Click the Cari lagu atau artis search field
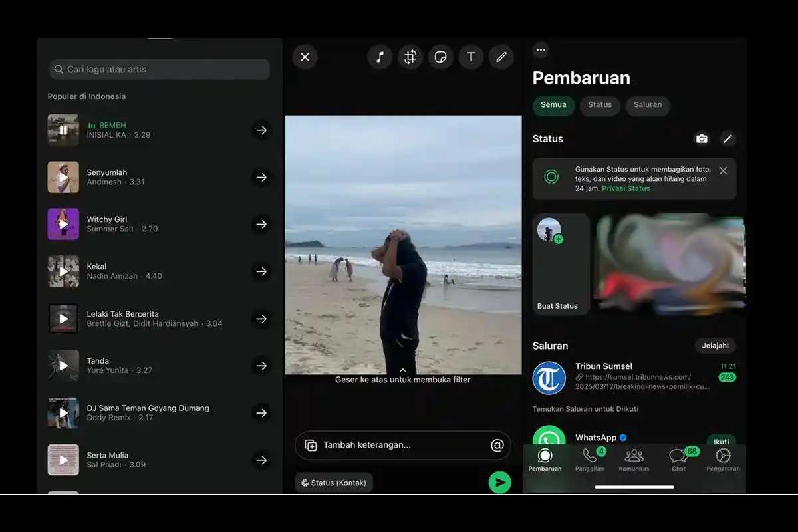Image resolution: width=798 pixels, height=532 pixels. click(x=159, y=69)
